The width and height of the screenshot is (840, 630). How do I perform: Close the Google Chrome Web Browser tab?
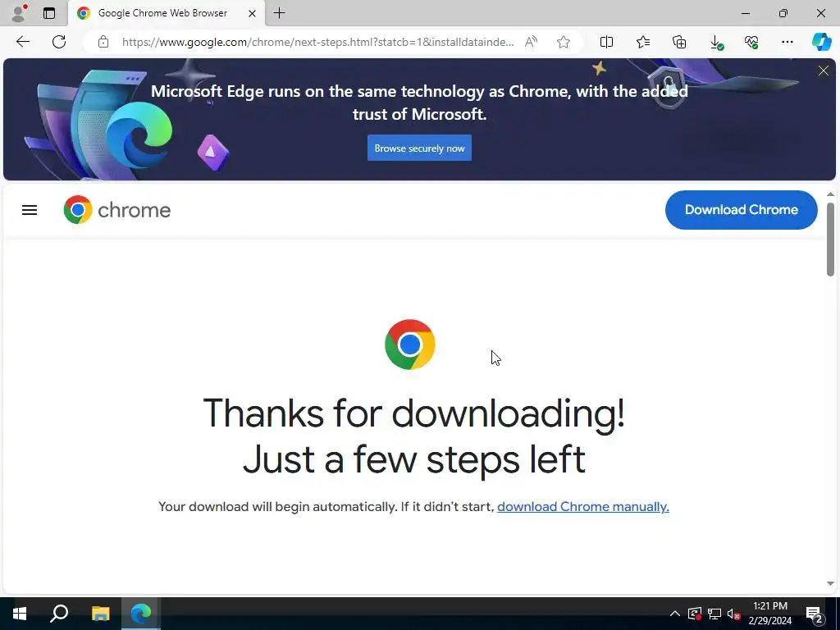(252, 13)
